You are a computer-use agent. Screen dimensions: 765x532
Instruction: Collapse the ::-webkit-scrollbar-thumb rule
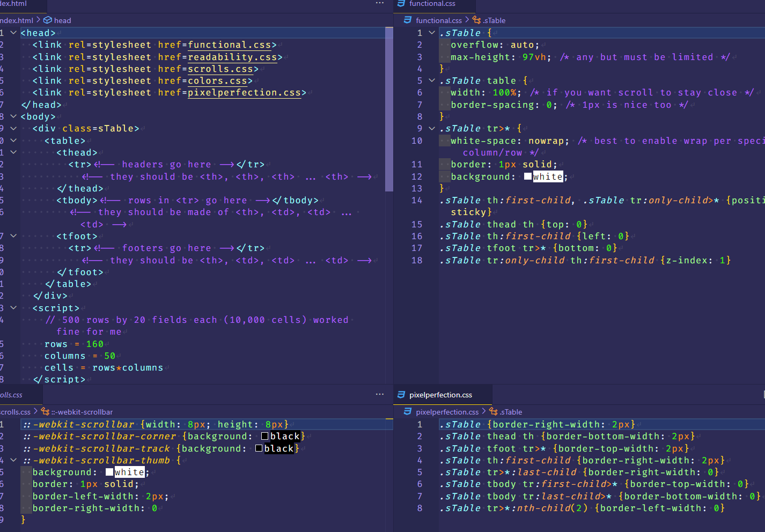(13, 460)
